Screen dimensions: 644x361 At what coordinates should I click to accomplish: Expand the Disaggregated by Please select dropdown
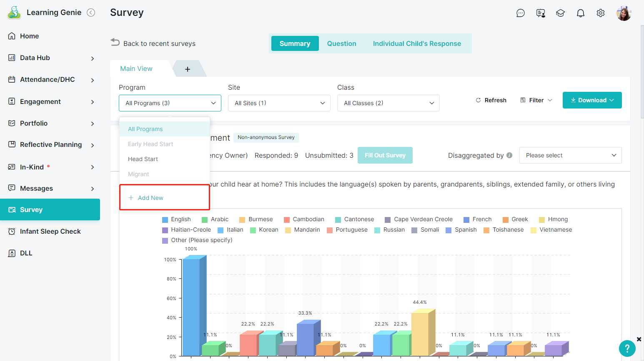pyautogui.click(x=570, y=155)
